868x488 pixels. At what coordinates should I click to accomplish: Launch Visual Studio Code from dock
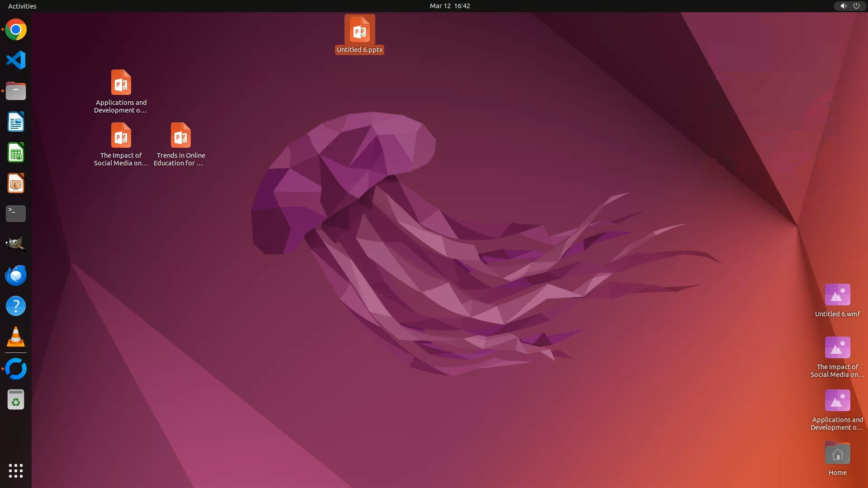(x=16, y=60)
